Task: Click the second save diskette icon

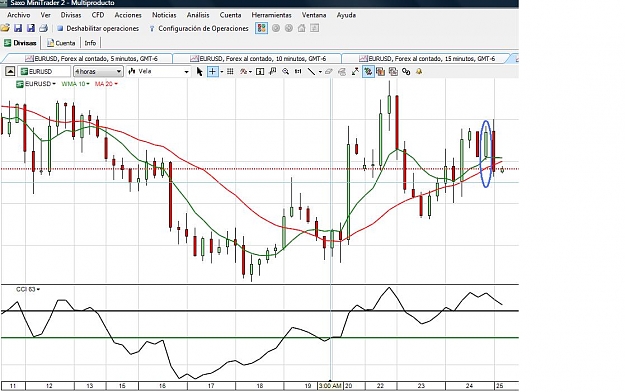Action: 31,28
